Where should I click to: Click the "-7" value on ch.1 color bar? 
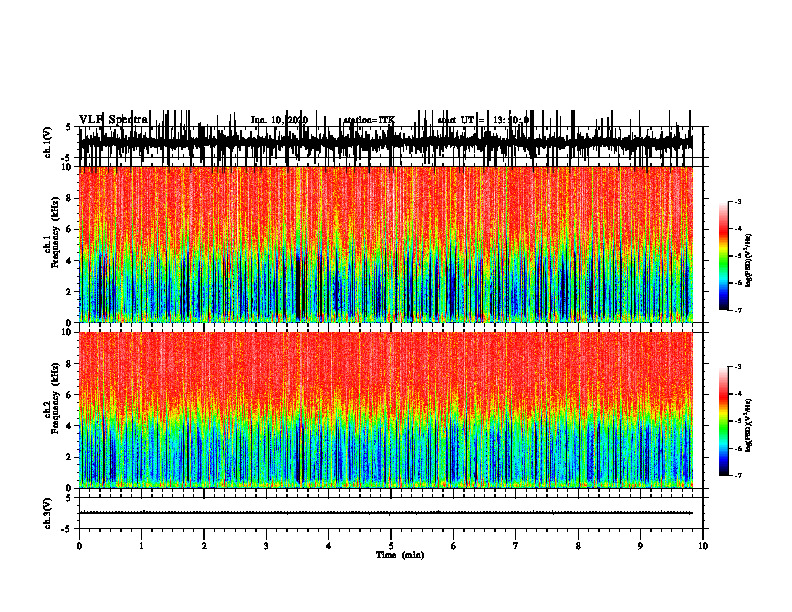(737, 310)
